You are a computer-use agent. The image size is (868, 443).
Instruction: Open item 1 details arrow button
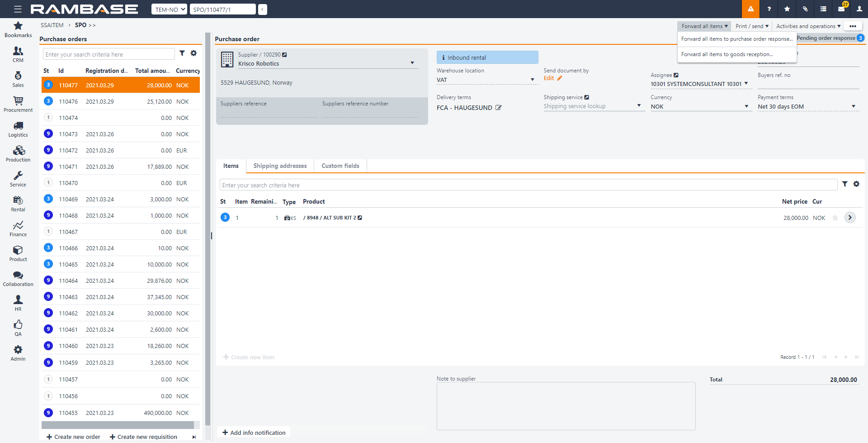(850, 218)
